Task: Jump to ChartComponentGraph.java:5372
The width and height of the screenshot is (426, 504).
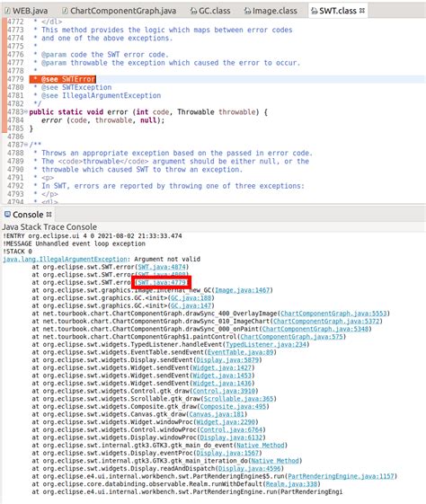Action: tap(326, 321)
